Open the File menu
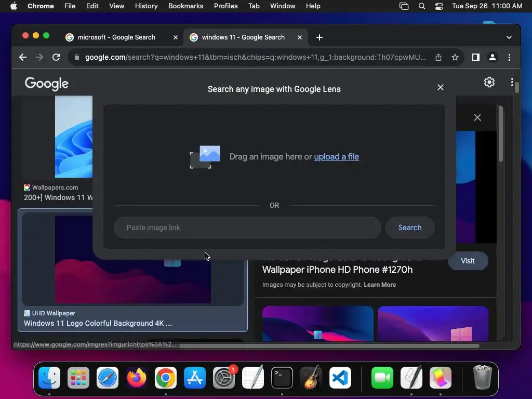The width and height of the screenshot is (532, 399). coord(70,6)
